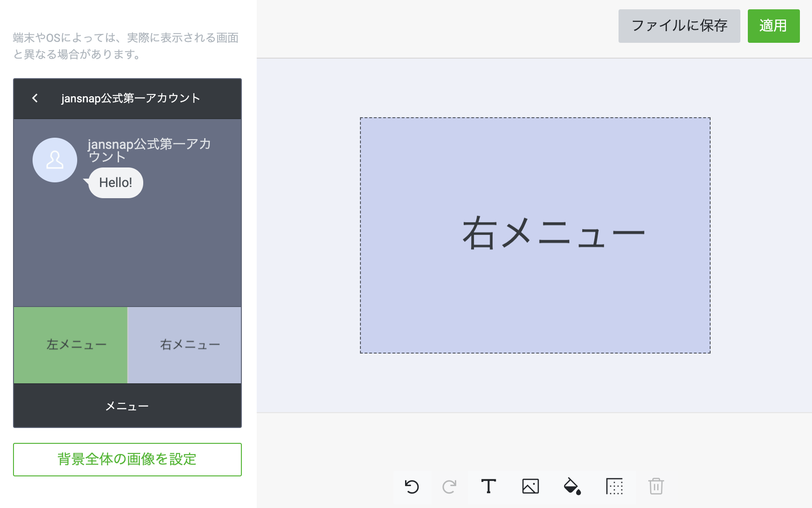Click the メニュー bar at preview bottom

point(127,406)
